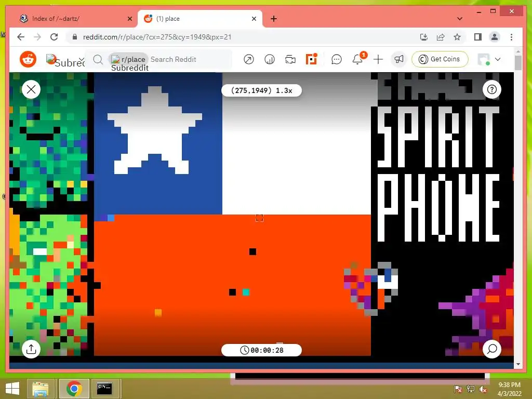The height and width of the screenshot is (399, 532).
Task: Click the search magnifier in Reddit bar
Action: pos(98,60)
